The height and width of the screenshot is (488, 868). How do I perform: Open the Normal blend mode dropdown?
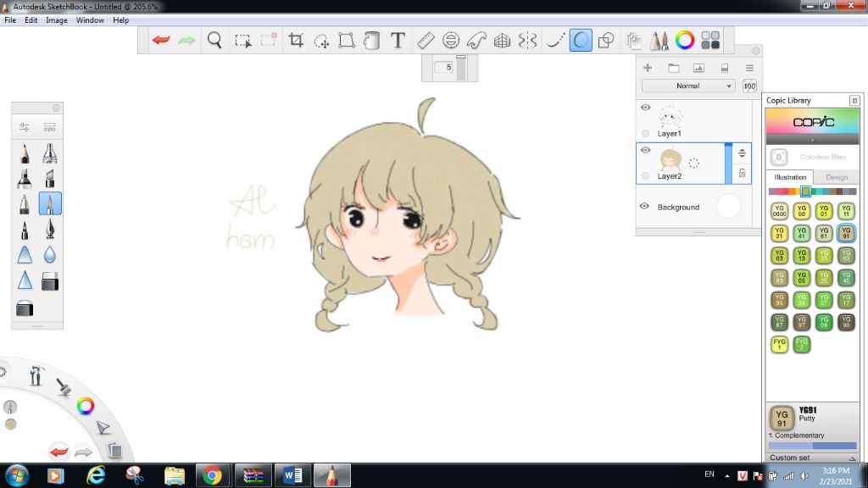tap(688, 86)
